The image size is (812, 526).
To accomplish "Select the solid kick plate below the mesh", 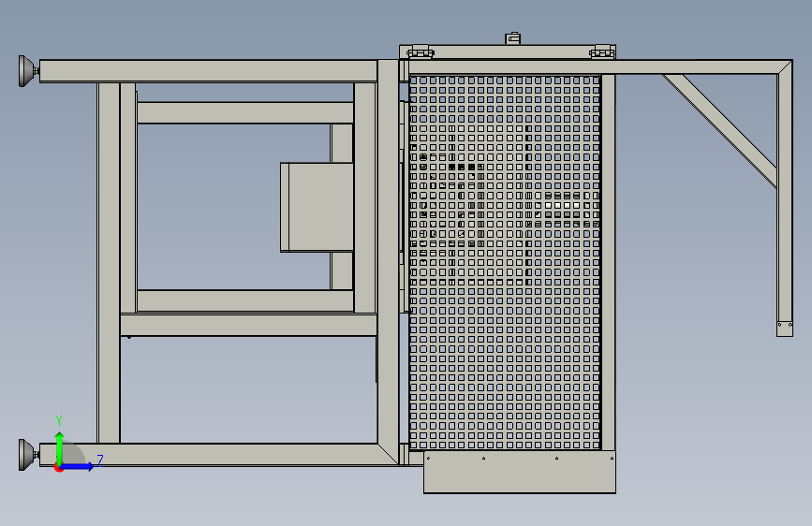I will click(x=520, y=472).
